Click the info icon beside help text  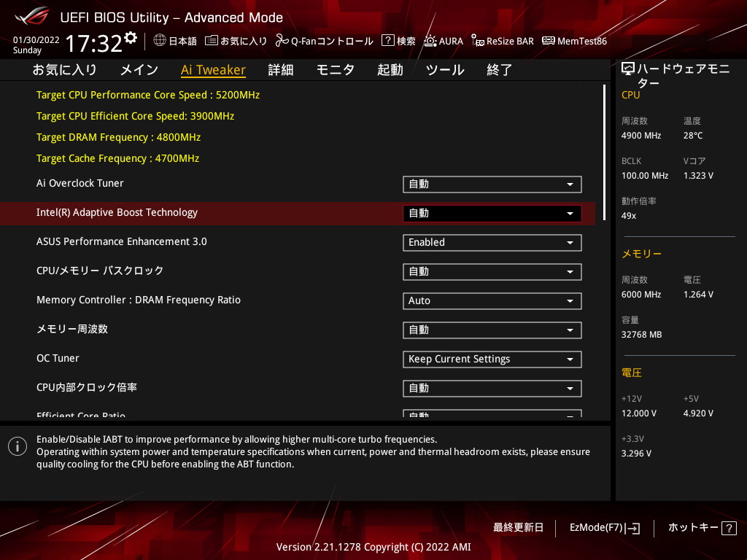pos(18,446)
